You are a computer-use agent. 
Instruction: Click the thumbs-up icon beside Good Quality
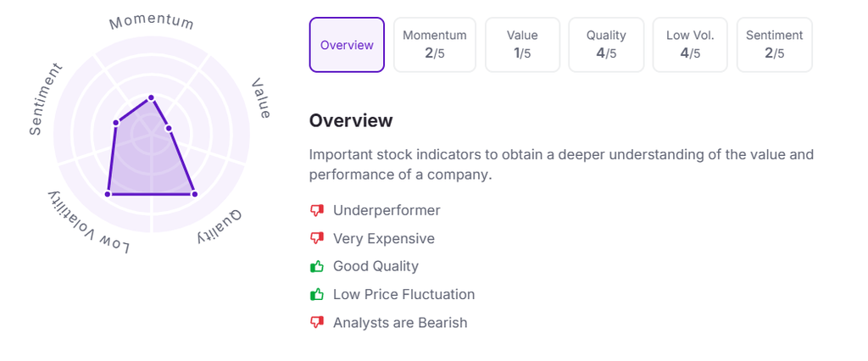(318, 266)
